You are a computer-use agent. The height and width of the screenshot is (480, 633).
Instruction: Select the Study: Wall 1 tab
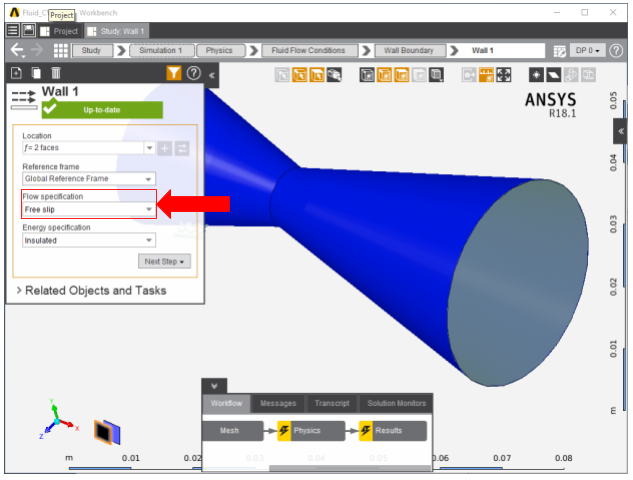pos(116,31)
